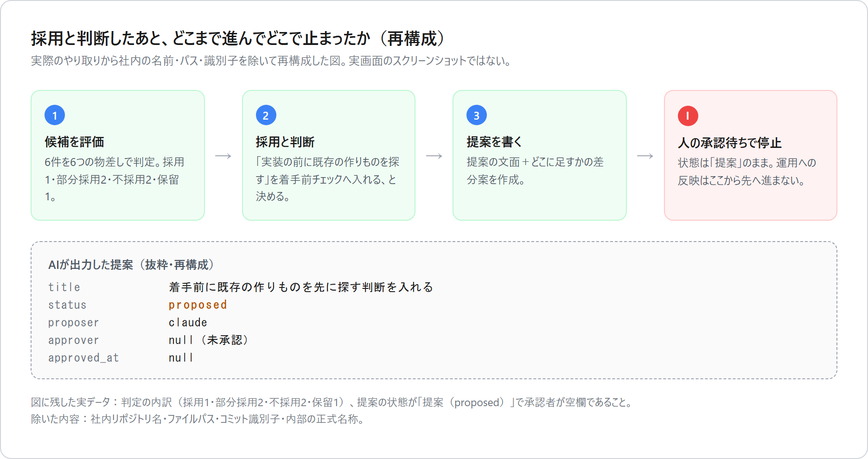The image size is (868, 459).
Task: Click the blue step 1 badge
Action: pyautogui.click(x=55, y=115)
